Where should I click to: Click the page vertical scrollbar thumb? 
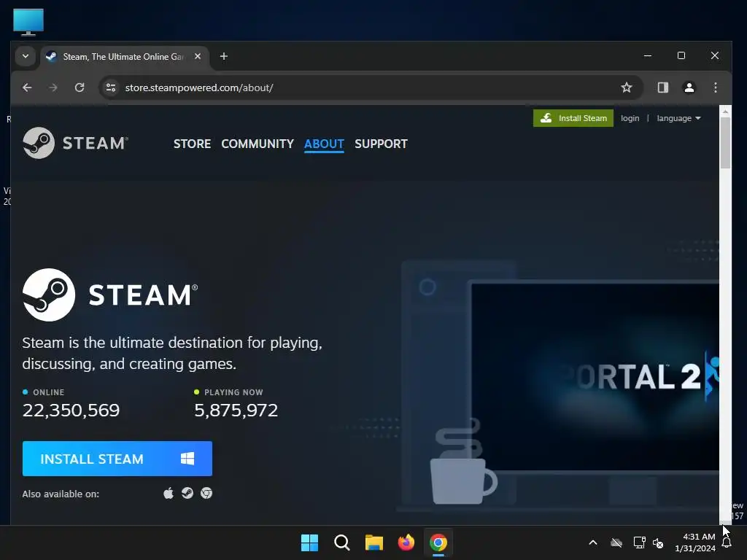tap(725, 142)
